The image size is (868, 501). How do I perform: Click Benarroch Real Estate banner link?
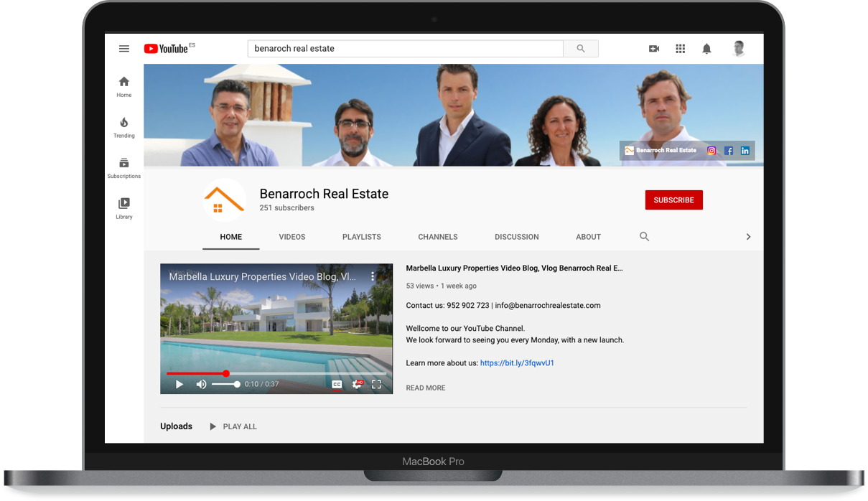661,151
